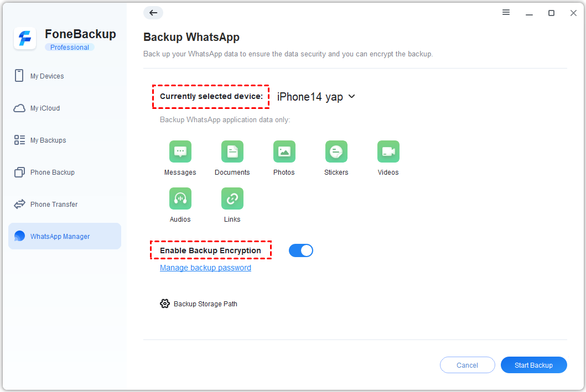The width and height of the screenshot is (586, 392).
Task: Click the iPhone14 yap device name
Action: coord(310,97)
